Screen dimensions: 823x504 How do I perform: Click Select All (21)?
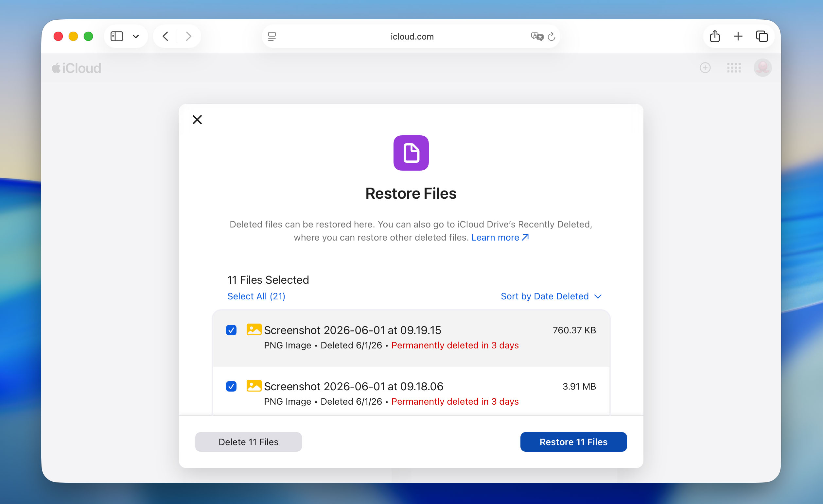256,296
